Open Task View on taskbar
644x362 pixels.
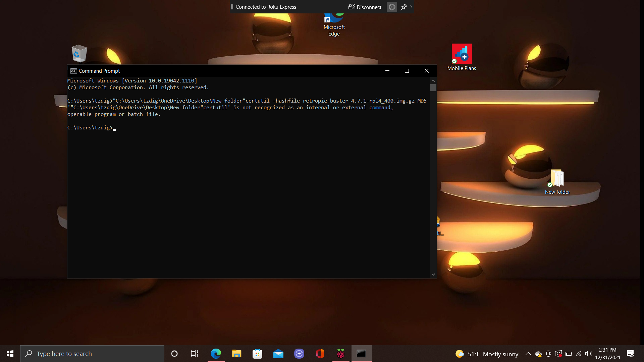[x=195, y=354]
